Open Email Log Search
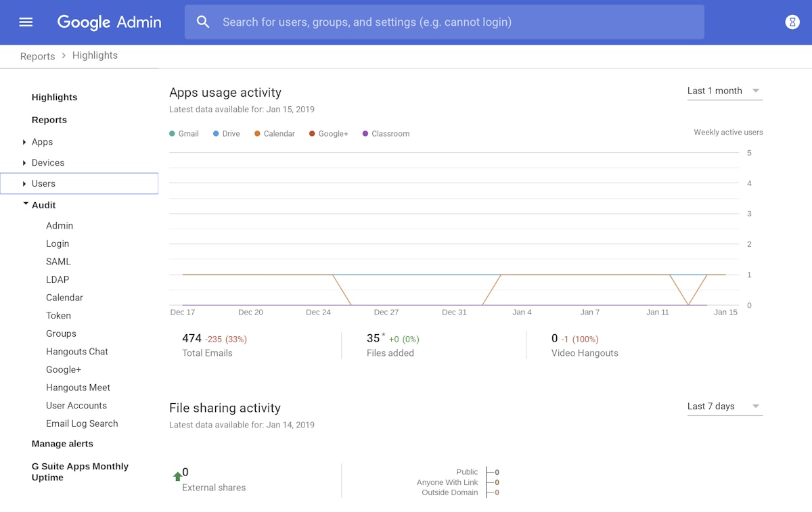This screenshot has width=812, height=512. (82, 423)
